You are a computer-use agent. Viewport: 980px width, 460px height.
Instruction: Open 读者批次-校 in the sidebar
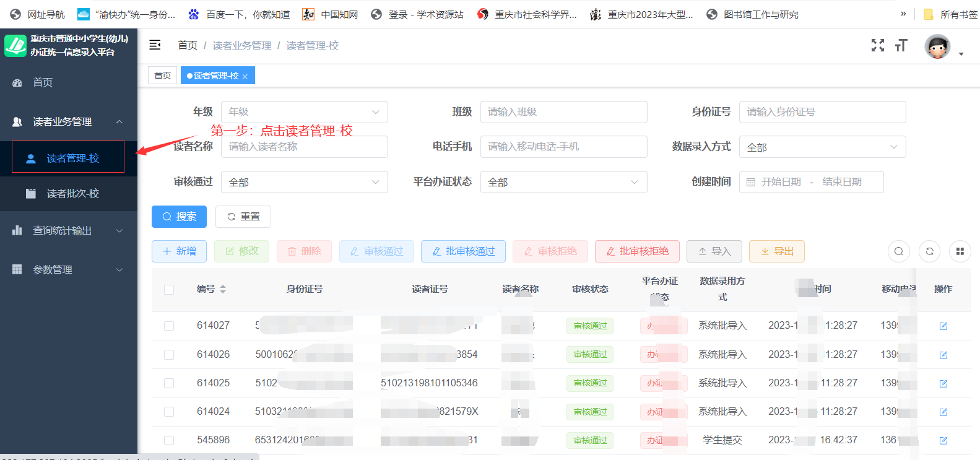coord(69,194)
